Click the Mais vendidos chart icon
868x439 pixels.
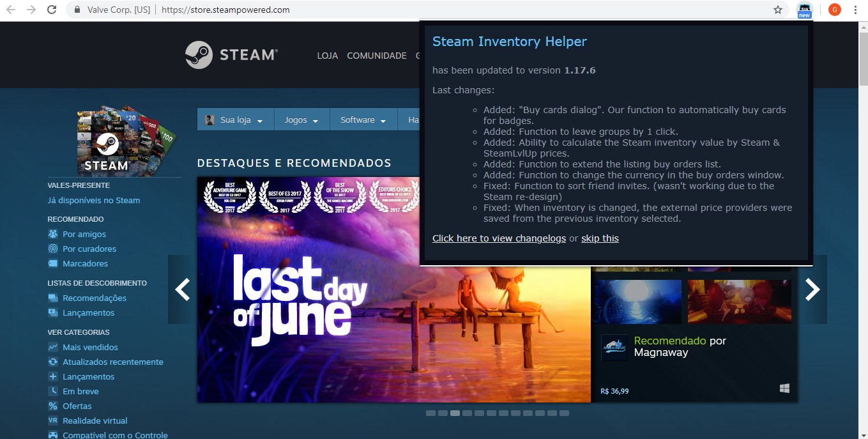[x=53, y=347]
